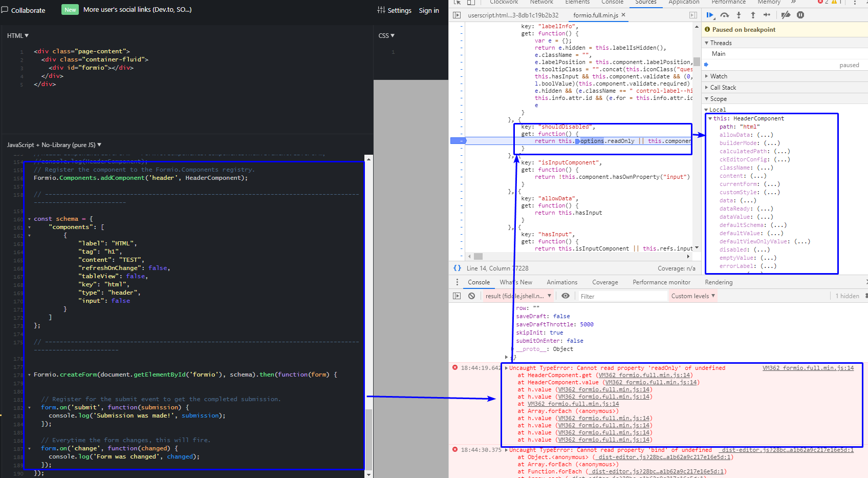The width and height of the screenshot is (868, 478).
Task: Clear the DevTools console
Action: point(471,296)
